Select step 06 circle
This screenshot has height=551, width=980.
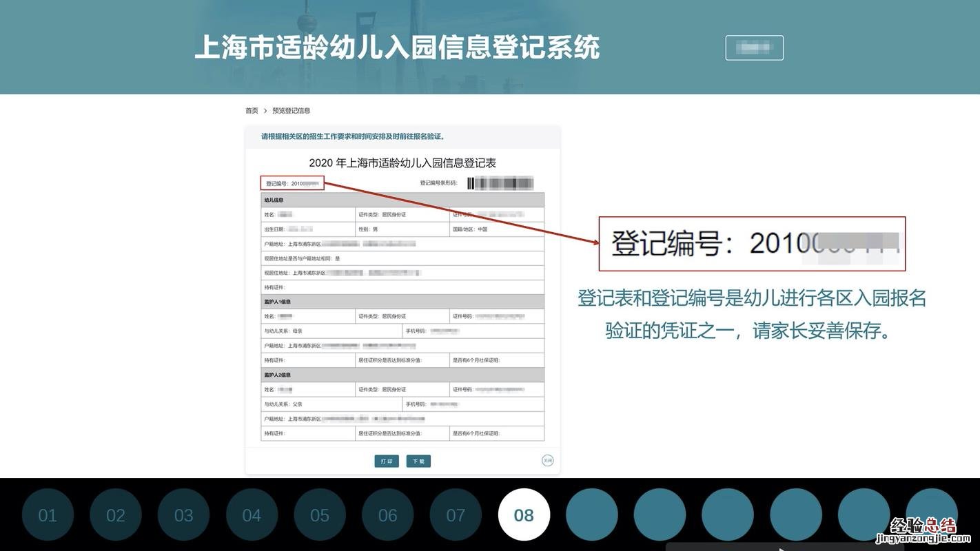[387, 515]
